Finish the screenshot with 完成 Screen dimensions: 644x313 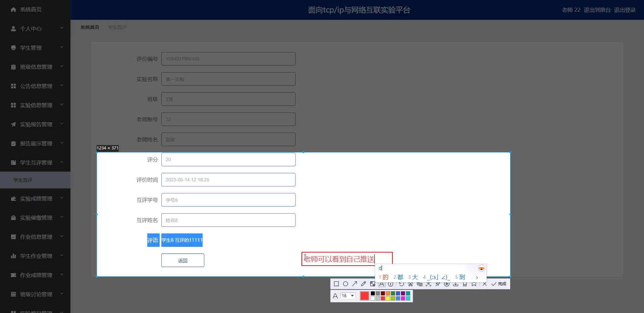(x=499, y=284)
